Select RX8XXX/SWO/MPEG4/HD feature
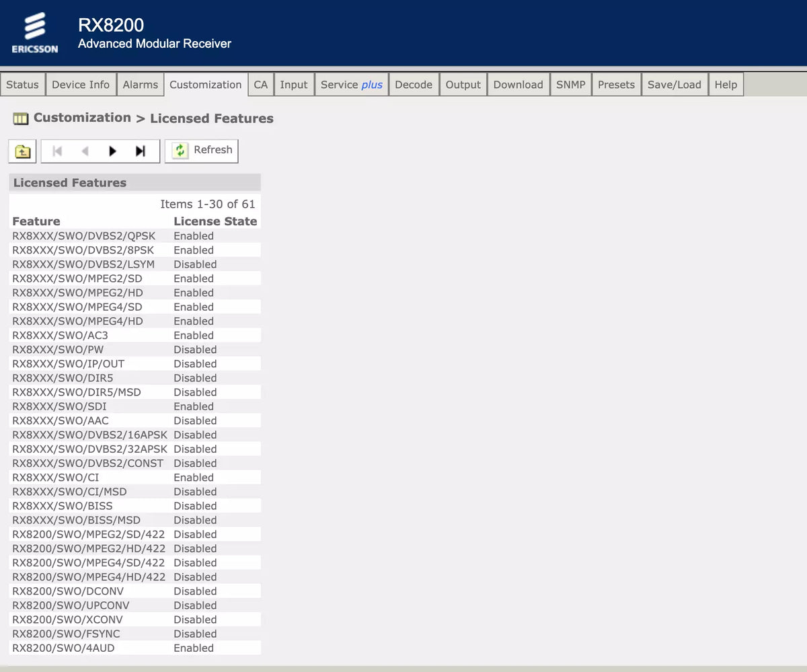This screenshot has height=672, width=807. (x=78, y=321)
